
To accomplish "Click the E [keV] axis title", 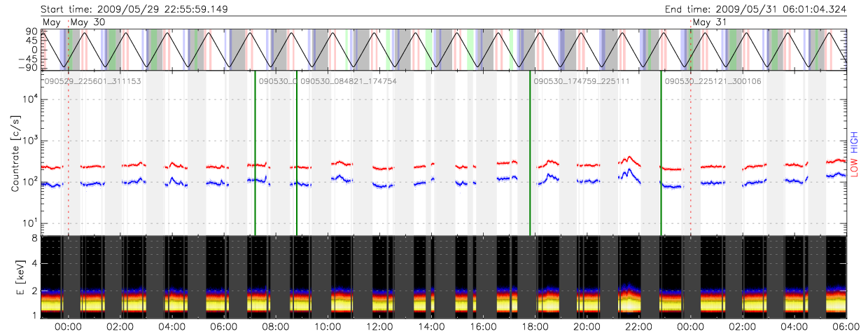I will 15,276.
